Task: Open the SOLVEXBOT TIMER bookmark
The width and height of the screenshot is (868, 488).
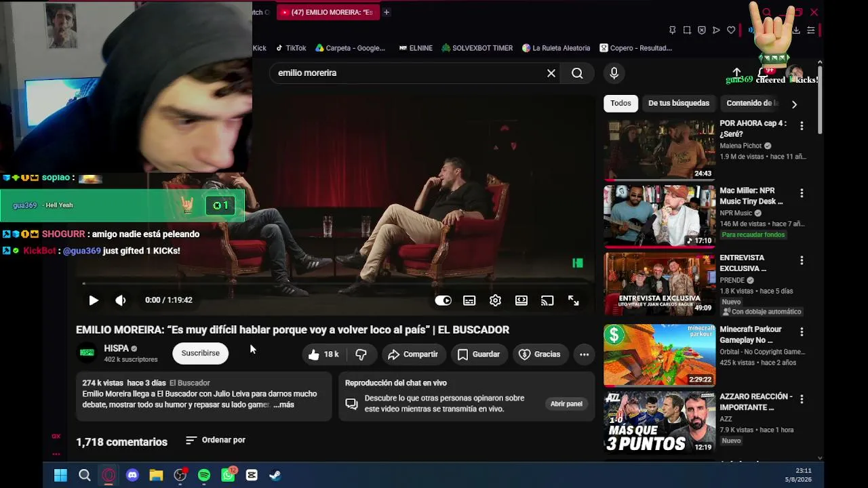Action: 477,48
